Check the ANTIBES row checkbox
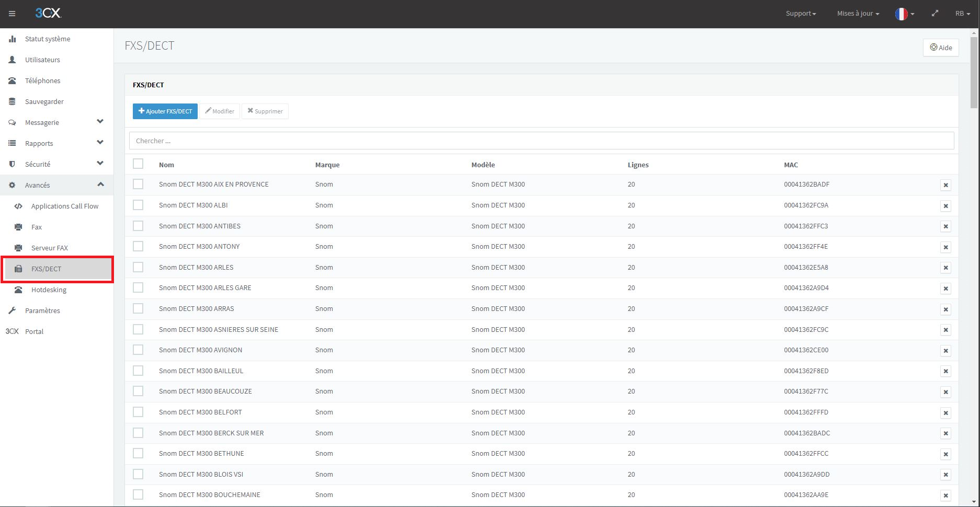This screenshot has height=507, width=980. tap(138, 226)
